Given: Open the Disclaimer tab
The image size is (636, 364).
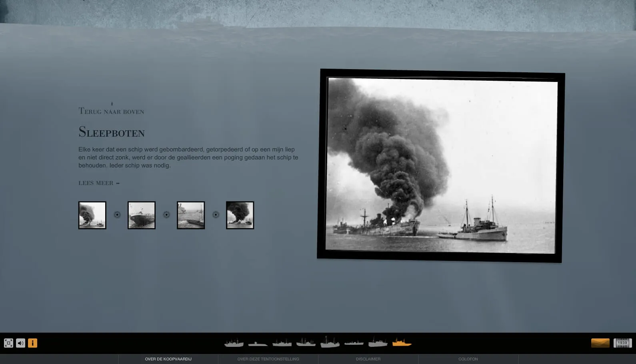Looking at the screenshot, I should [x=368, y=359].
